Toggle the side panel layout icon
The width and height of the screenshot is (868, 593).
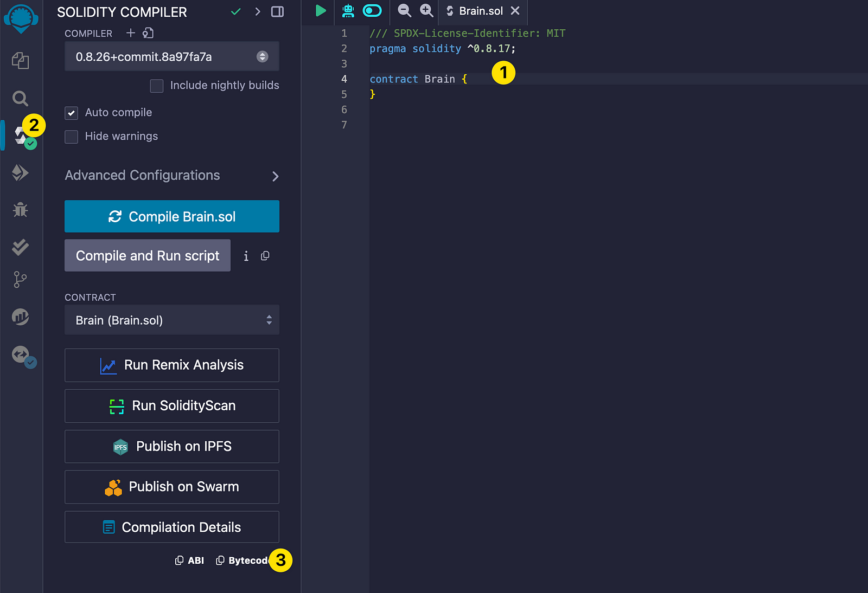point(277,11)
